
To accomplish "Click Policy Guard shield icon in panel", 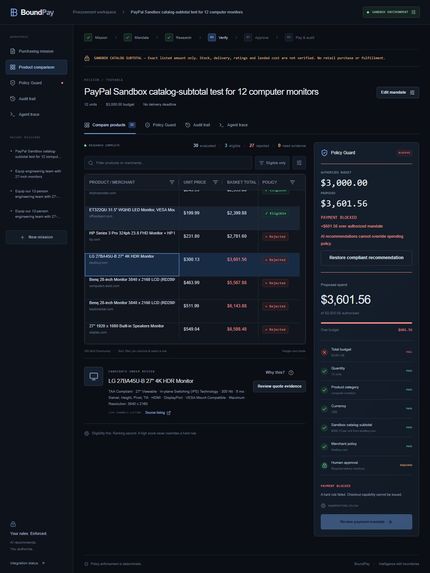I will click(324, 153).
